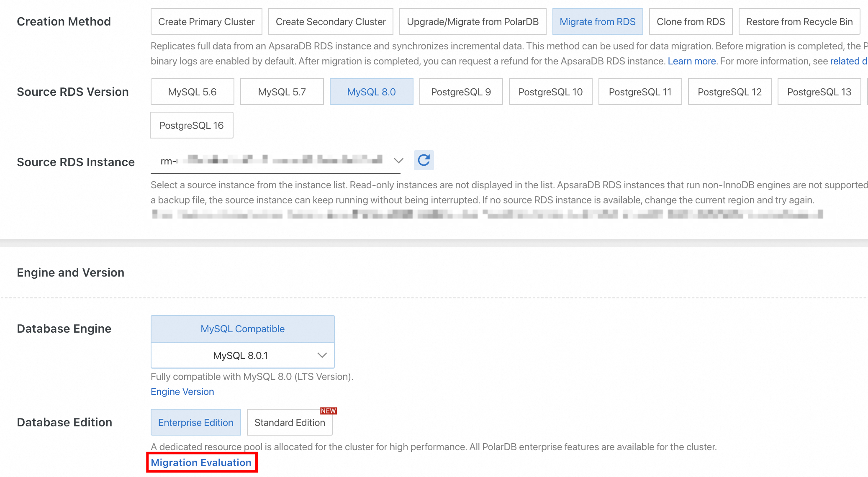Select Restore from Recycle Bin option
Screen dimensions: 868x477
tap(799, 22)
